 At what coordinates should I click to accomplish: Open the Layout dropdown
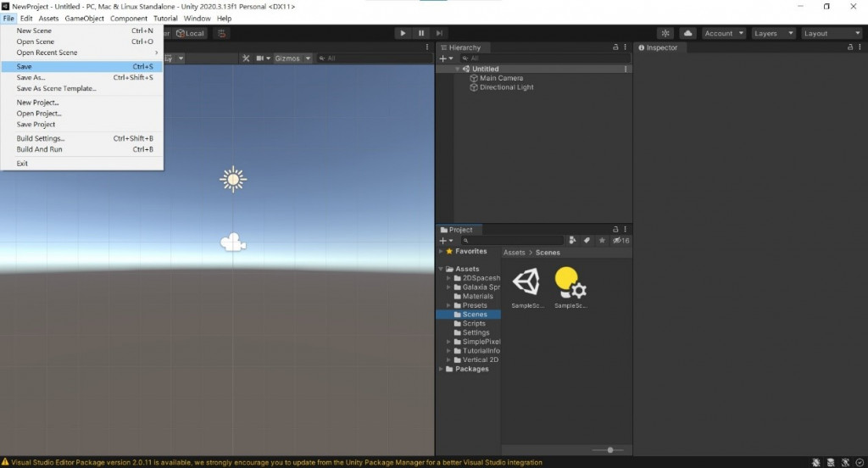point(832,33)
